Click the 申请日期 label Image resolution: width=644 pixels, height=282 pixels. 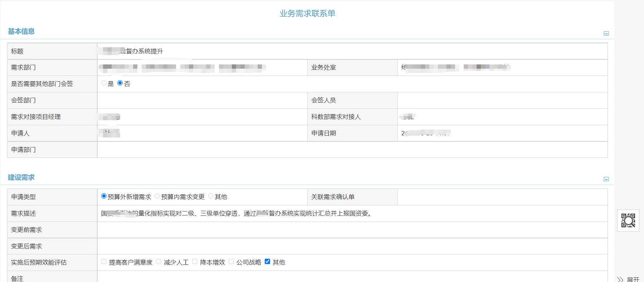323,133
